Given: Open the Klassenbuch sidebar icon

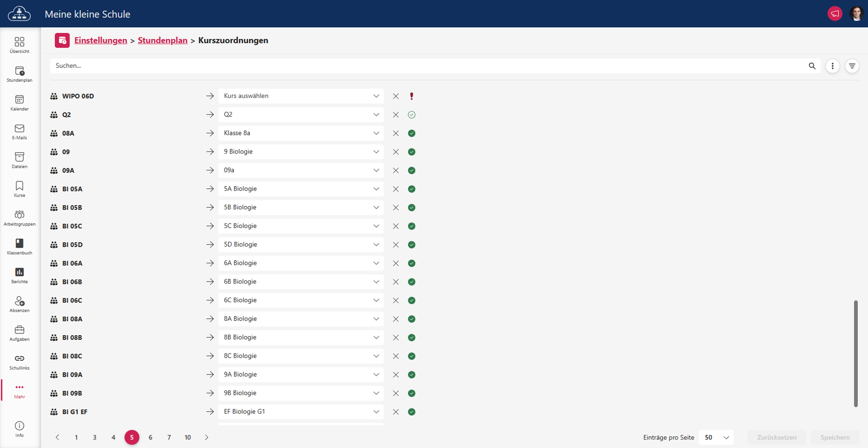Looking at the screenshot, I should coord(20,246).
